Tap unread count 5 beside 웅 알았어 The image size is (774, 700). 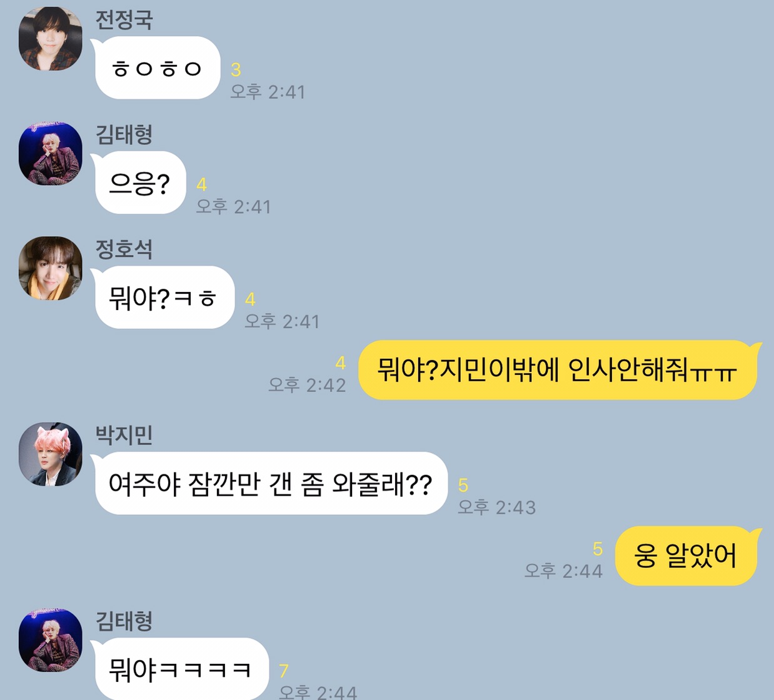pyautogui.click(x=598, y=549)
